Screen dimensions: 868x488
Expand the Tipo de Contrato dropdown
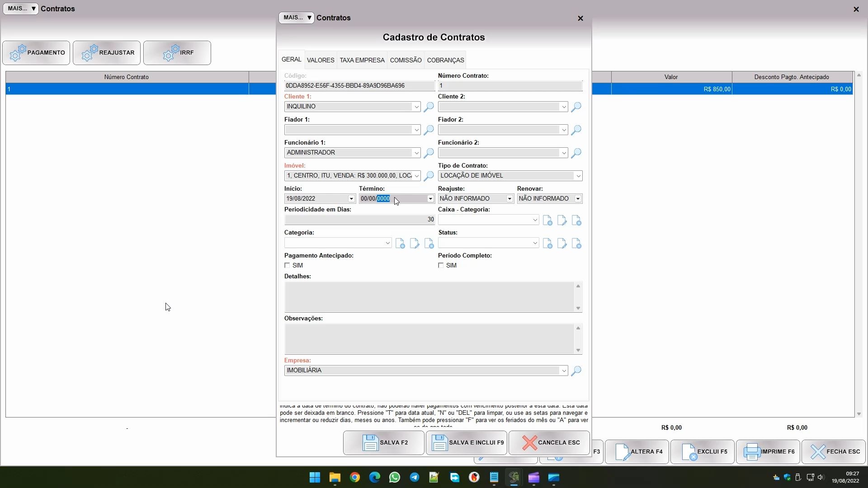578,176
